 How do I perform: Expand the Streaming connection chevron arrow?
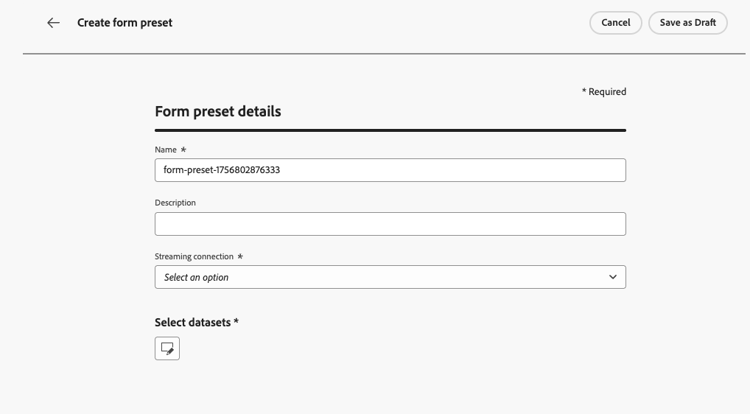coord(613,277)
